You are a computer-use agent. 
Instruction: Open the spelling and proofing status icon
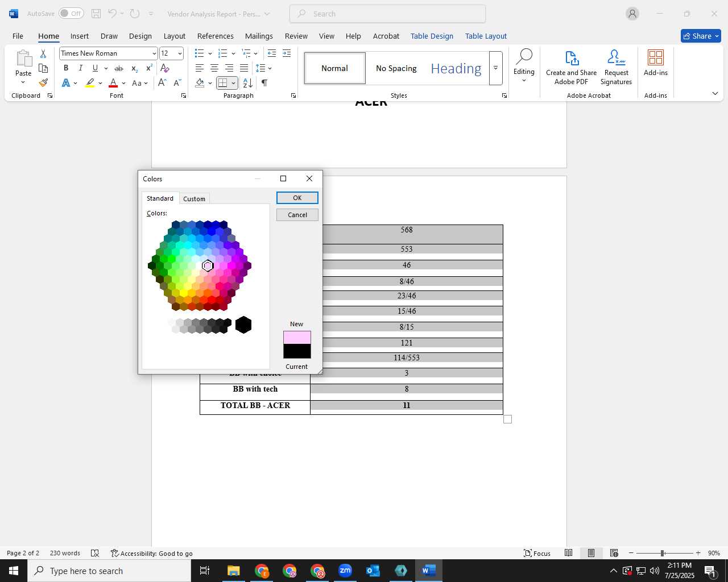95,553
